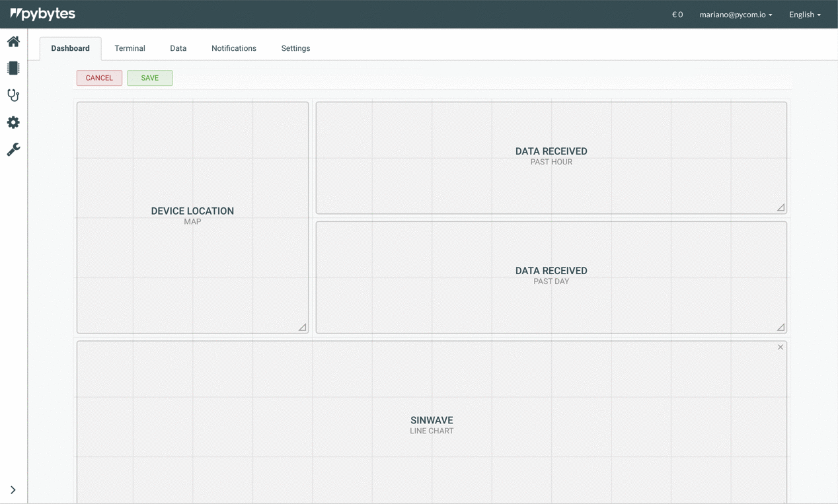
Task: Click the wrench tools icon
Action: pyautogui.click(x=13, y=149)
